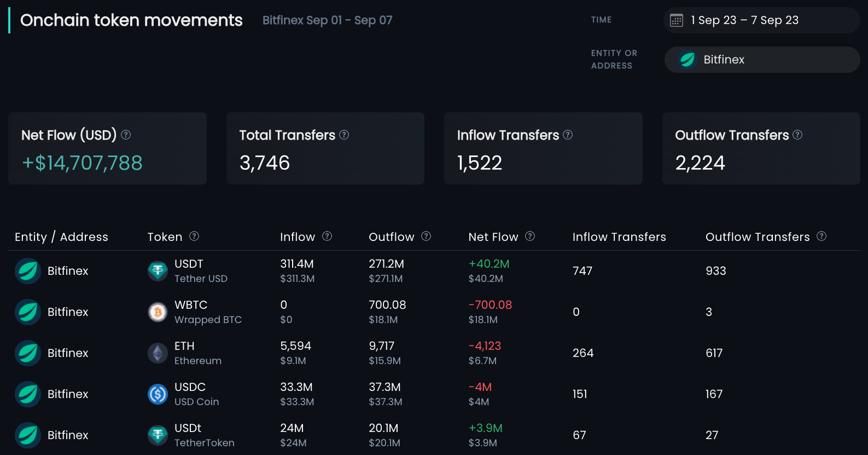Screen dimensions: 868x455
Task: Click the 37.3M USDC outflow cell
Action: click(x=385, y=387)
